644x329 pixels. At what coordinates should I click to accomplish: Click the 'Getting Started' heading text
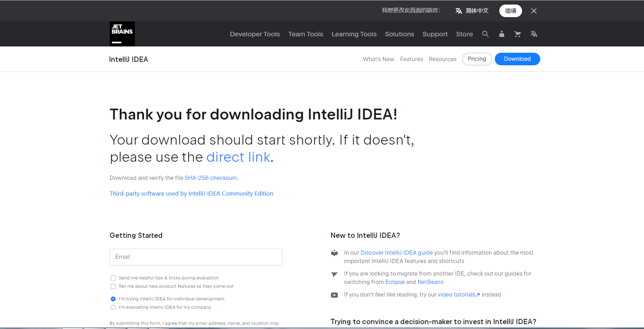[x=136, y=235]
